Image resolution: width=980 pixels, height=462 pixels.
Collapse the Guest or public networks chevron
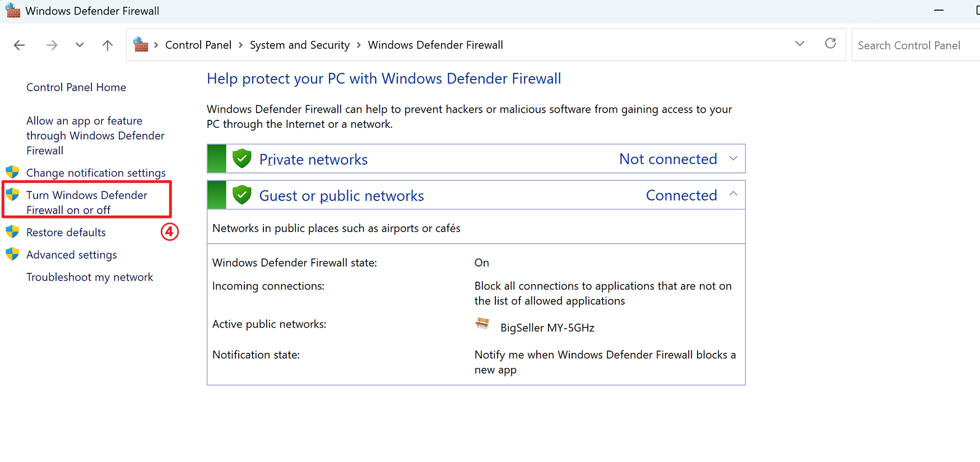pos(733,194)
